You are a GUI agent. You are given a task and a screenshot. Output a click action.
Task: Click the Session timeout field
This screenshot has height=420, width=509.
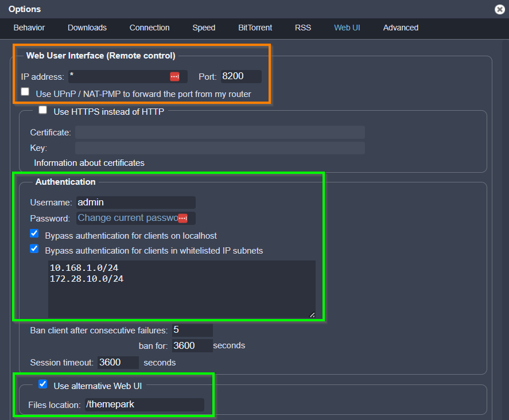tap(118, 363)
